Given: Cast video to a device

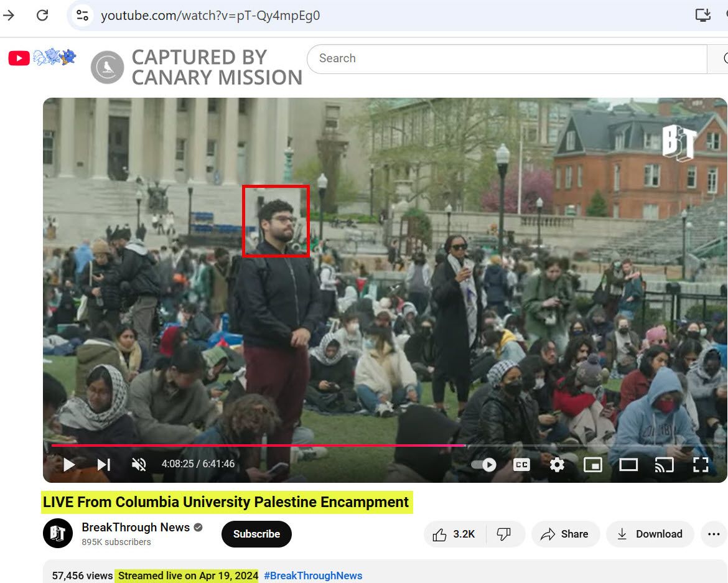Looking at the screenshot, I should pos(665,464).
